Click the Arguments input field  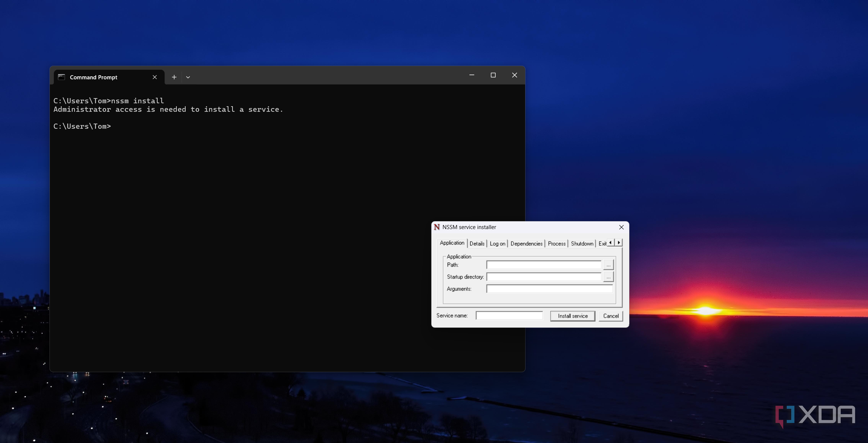pos(550,289)
